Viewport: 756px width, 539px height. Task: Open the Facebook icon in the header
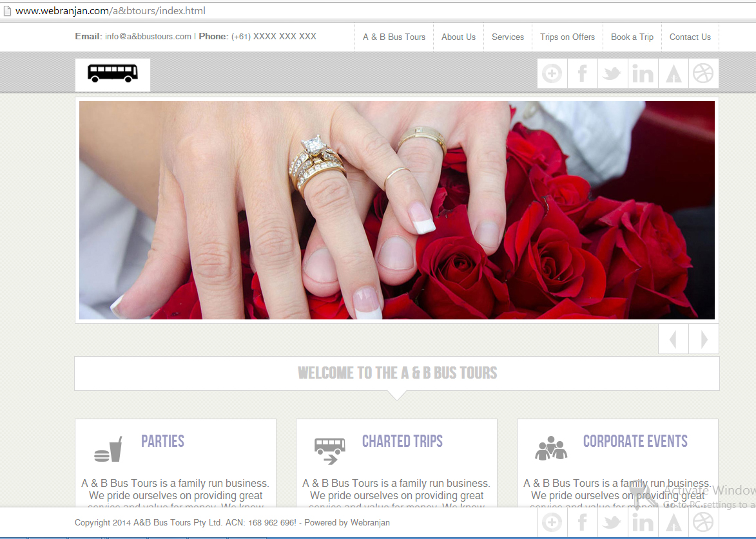tap(583, 73)
